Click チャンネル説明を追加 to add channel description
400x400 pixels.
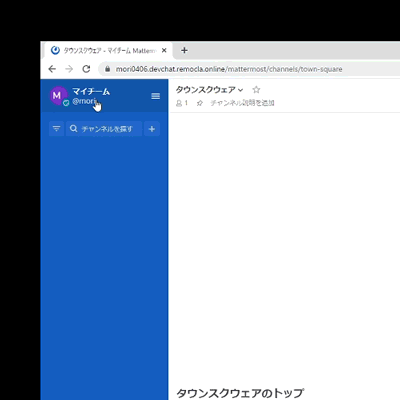242,103
